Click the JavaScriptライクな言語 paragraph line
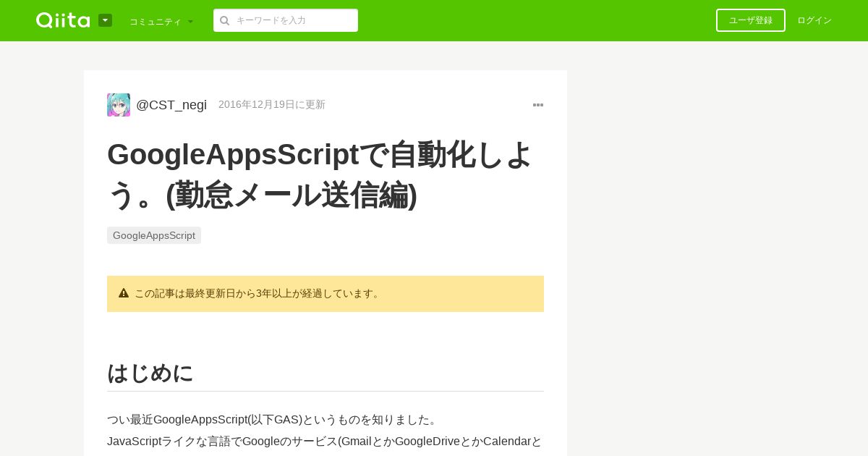 tap(325, 442)
